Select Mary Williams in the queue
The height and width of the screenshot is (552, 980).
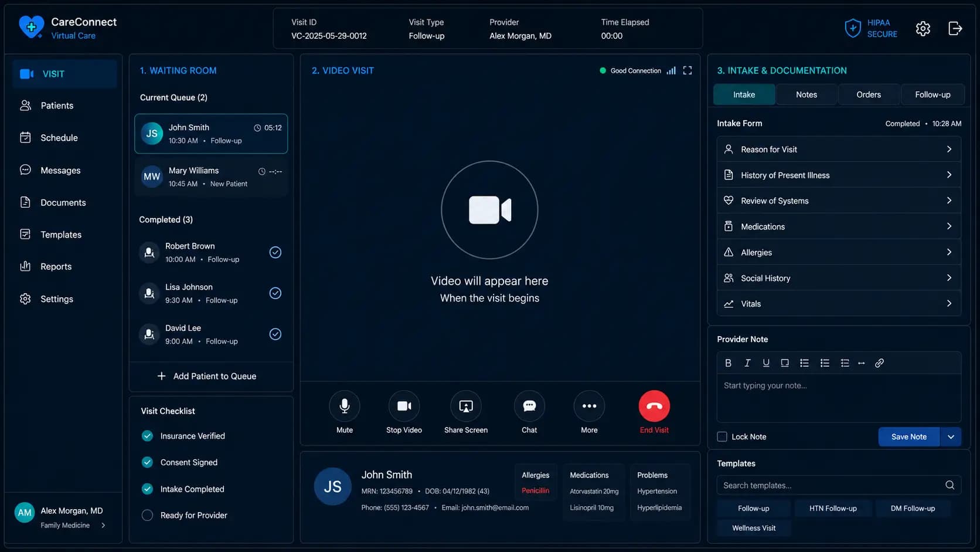(211, 177)
